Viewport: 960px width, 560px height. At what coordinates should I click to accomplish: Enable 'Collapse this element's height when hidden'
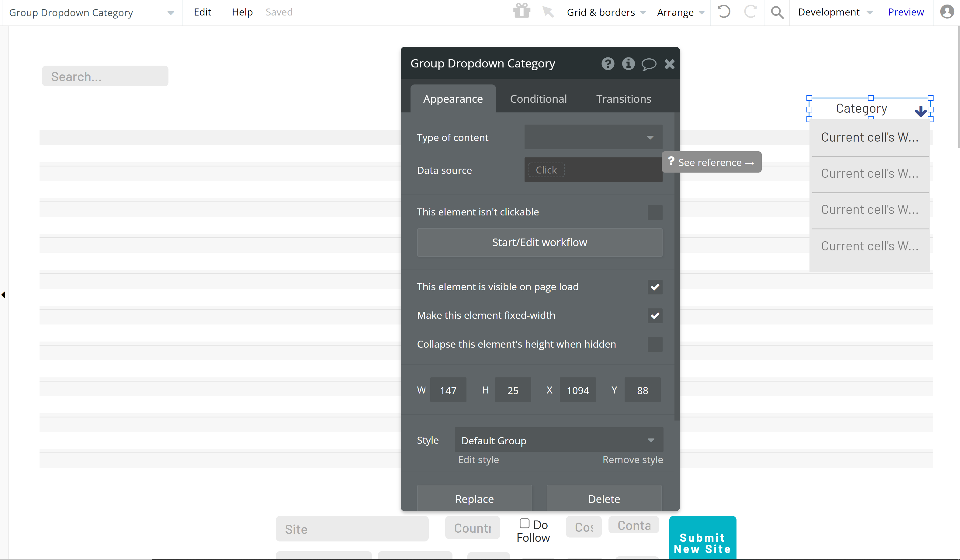654,344
